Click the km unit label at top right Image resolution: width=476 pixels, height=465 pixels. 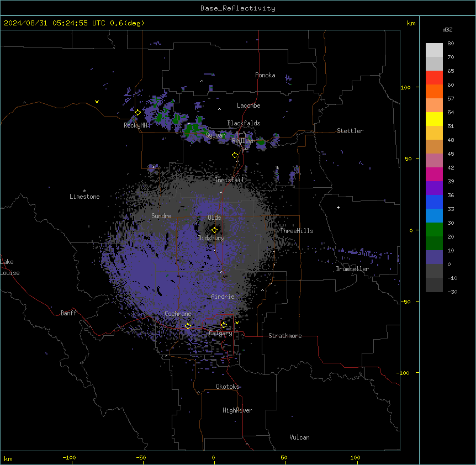click(411, 23)
